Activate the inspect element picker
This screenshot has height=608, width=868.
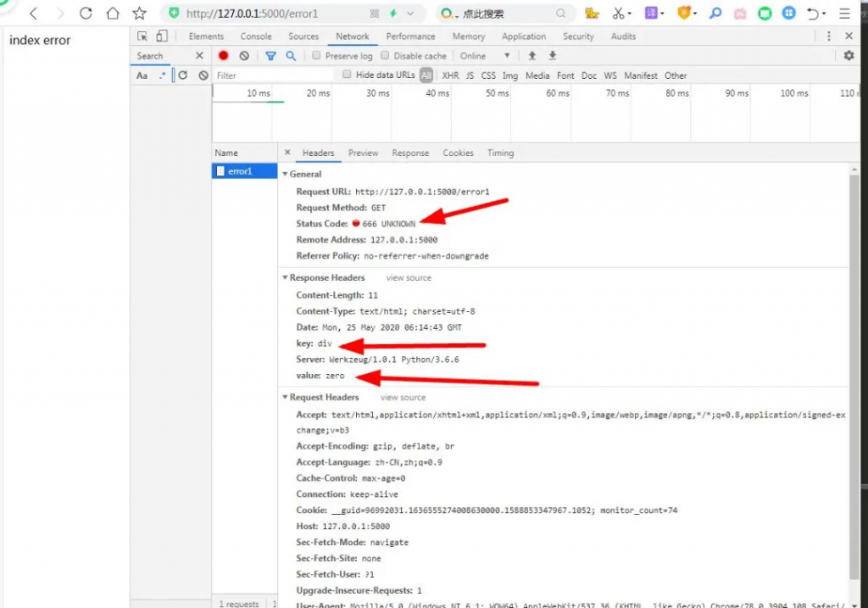click(x=142, y=36)
